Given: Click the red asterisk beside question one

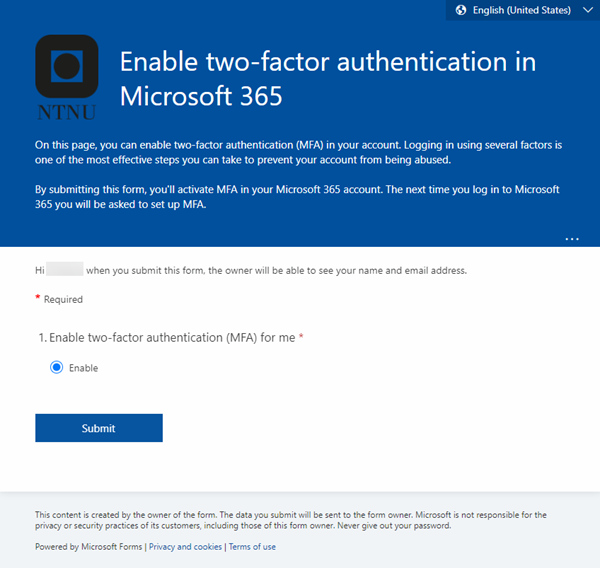Looking at the screenshot, I should tap(301, 336).
